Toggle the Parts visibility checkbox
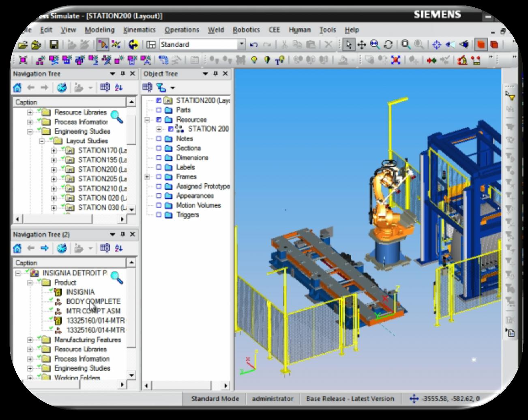Viewport: 528px width, 420px height. (159, 110)
